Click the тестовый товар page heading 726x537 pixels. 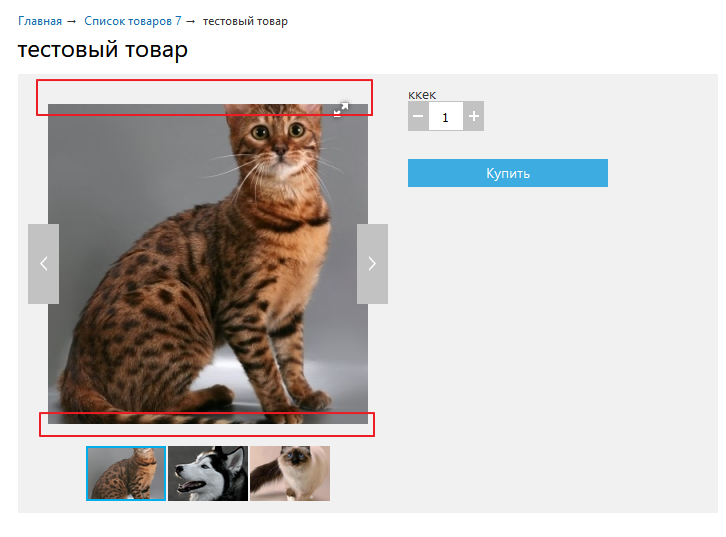[102, 50]
